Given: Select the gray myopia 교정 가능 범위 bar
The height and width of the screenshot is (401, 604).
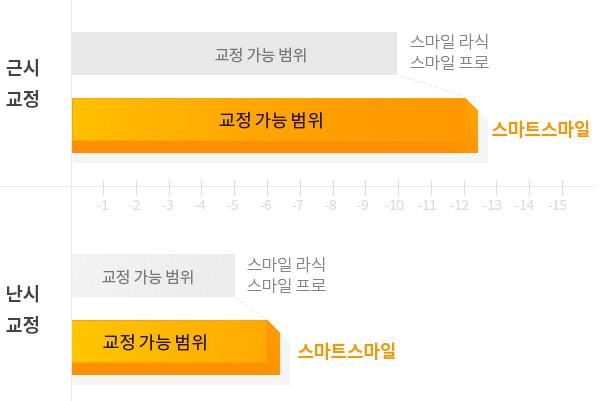Looking at the screenshot, I should click(x=234, y=54).
